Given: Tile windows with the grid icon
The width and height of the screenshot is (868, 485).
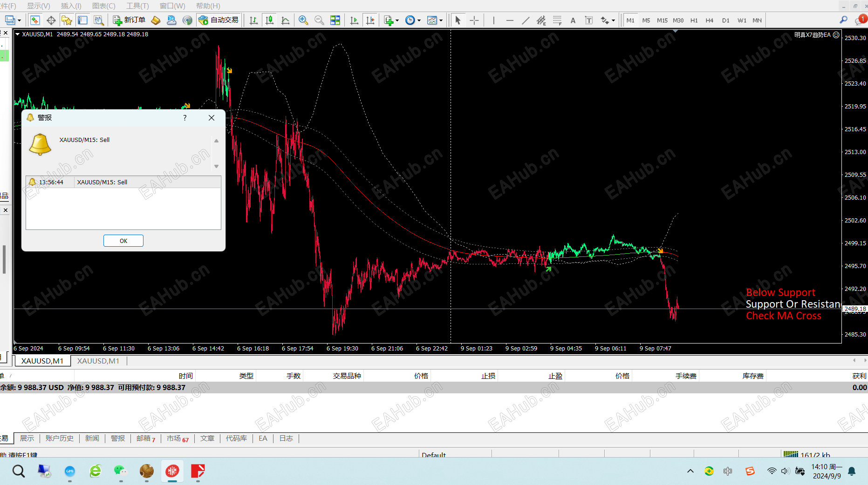Looking at the screenshot, I should tap(335, 20).
